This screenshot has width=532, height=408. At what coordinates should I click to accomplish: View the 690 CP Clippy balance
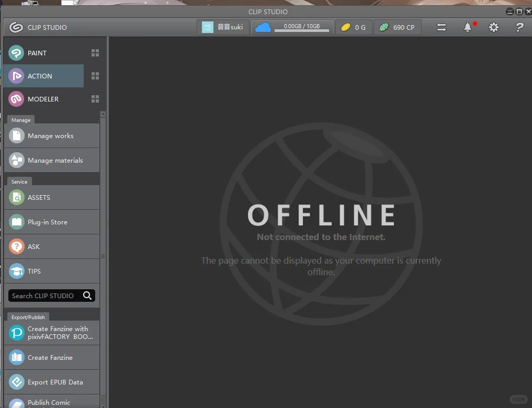(398, 27)
